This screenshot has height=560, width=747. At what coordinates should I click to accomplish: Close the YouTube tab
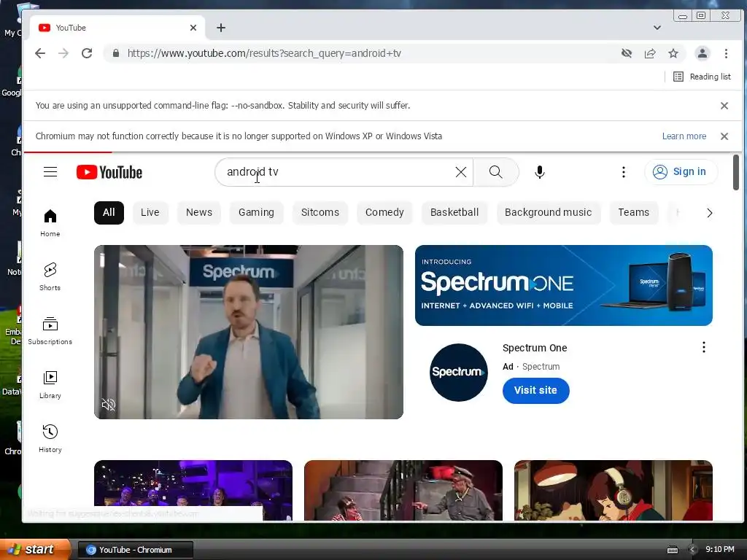click(x=193, y=28)
